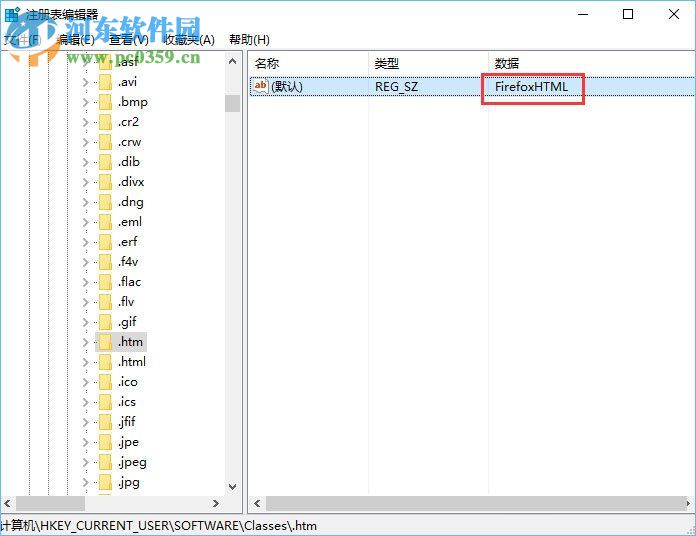Screen dimensions: 696x536
Task: Expand the .dib key chevron
Action: coord(85,162)
